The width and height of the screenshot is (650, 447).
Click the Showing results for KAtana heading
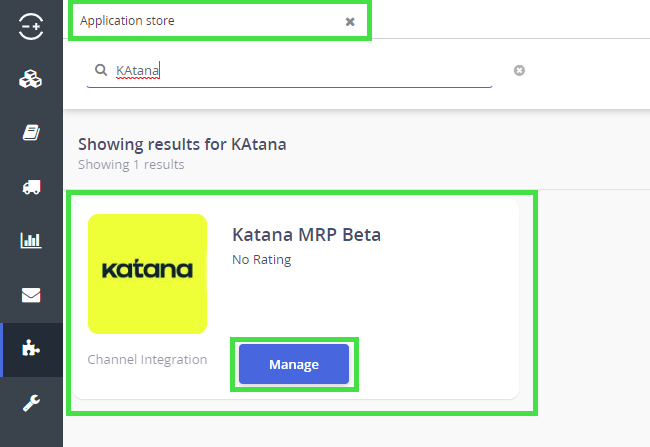pyautogui.click(x=182, y=144)
